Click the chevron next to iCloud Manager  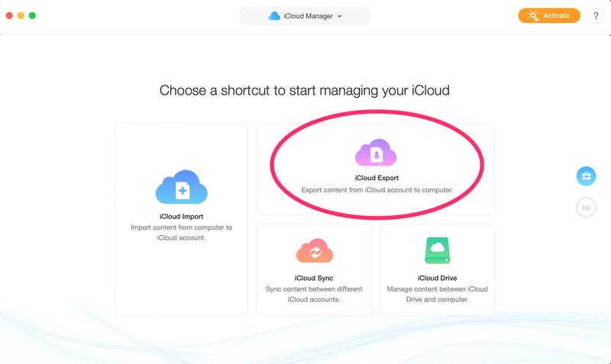coord(339,16)
